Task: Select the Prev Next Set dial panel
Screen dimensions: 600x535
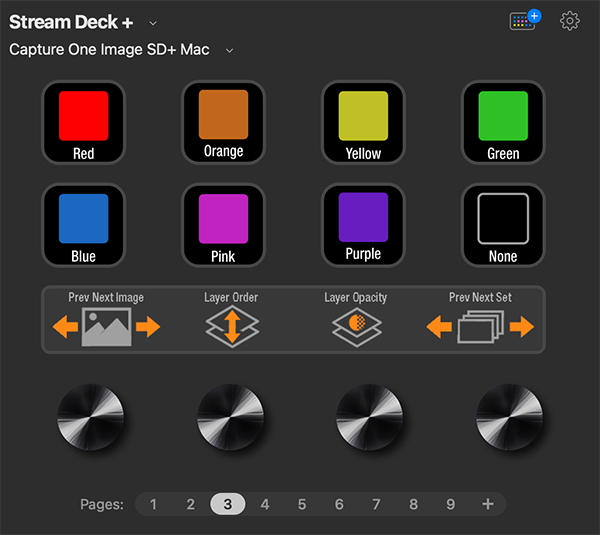Action: point(481,320)
